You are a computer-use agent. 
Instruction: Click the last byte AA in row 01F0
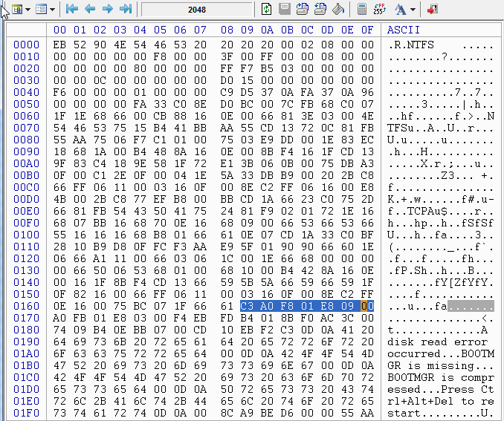(x=367, y=413)
